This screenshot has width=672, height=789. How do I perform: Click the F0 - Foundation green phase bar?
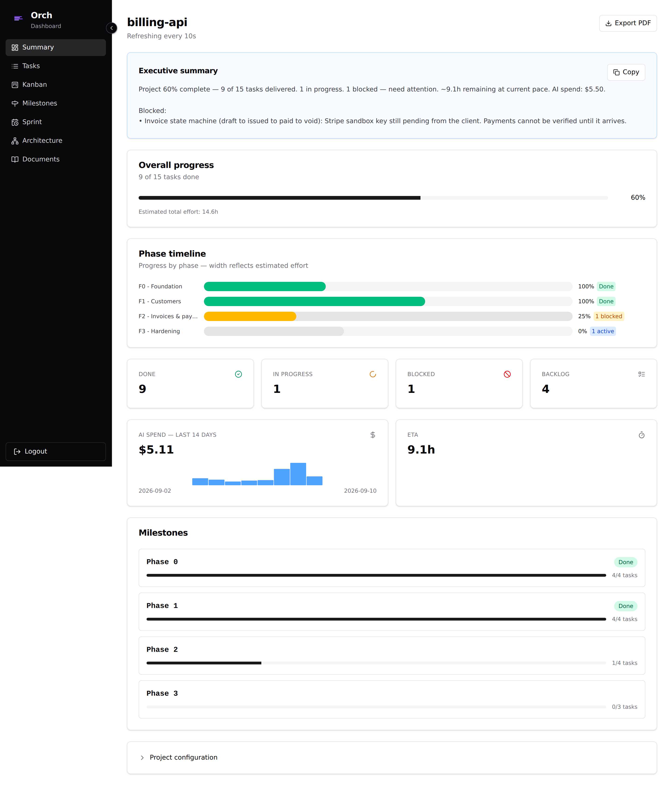click(x=265, y=287)
